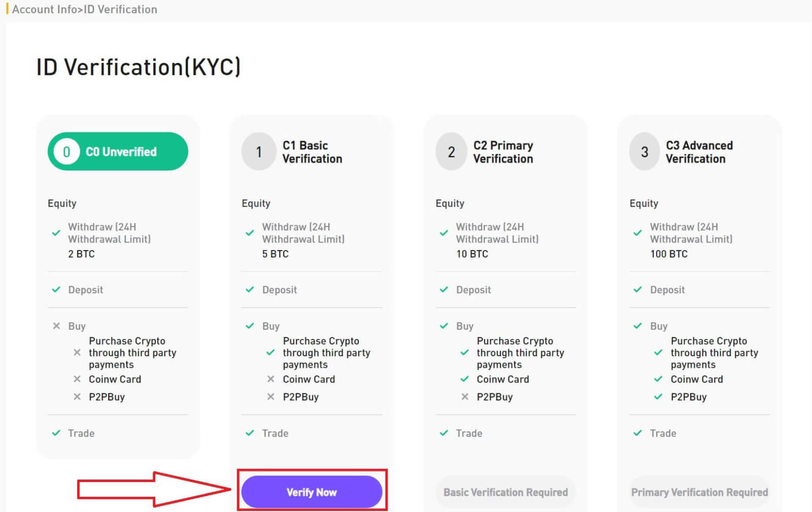This screenshot has width=812, height=512.
Task: Click the Verify Now button
Action: click(312, 492)
